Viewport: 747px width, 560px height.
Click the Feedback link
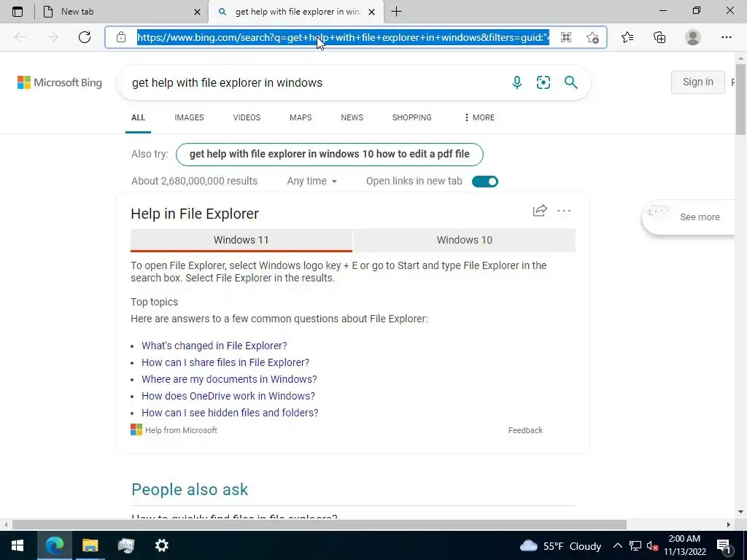tap(525, 430)
